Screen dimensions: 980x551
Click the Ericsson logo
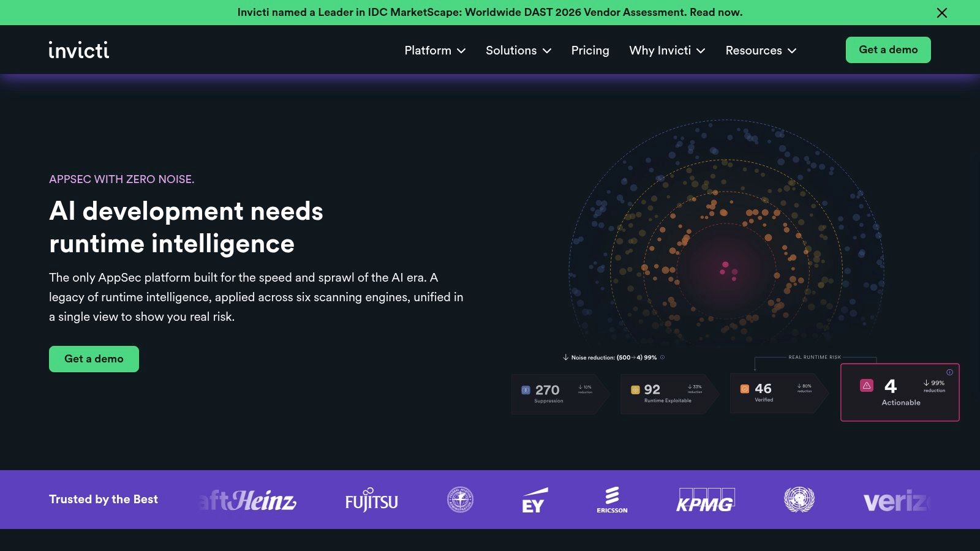[x=612, y=500]
